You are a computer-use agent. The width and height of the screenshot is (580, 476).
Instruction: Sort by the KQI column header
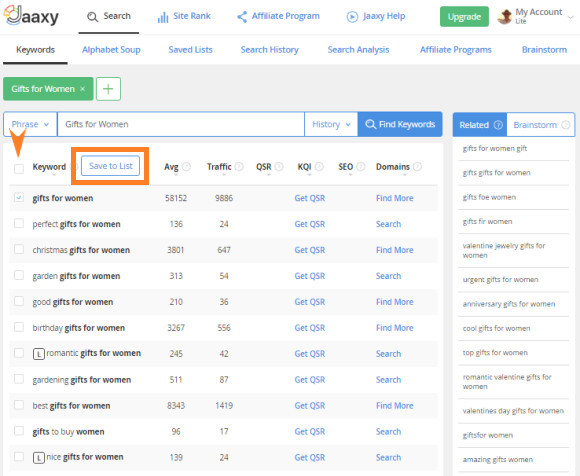pos(304,167)
